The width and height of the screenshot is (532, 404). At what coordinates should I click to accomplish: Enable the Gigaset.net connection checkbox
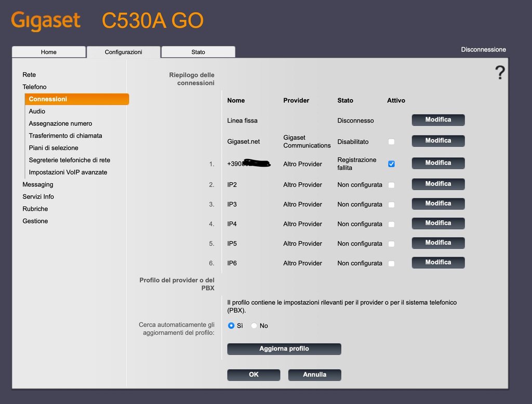coord(391,141)
